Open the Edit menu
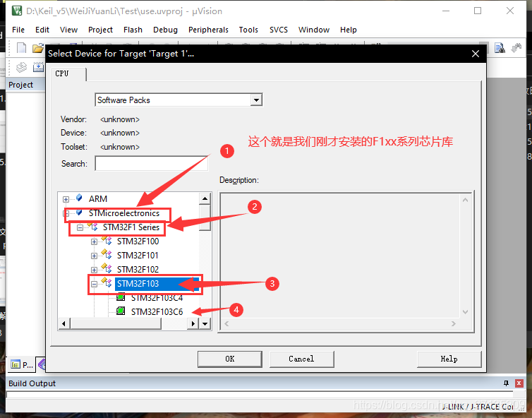The width and height of the screenshot is (532, 418). point(42,30)
